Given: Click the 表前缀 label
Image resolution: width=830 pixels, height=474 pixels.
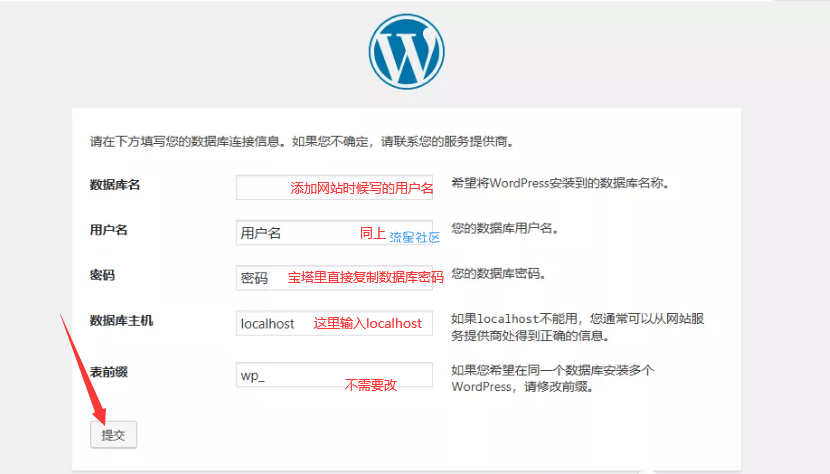Looking at the screenshot, I should [109, 372].
